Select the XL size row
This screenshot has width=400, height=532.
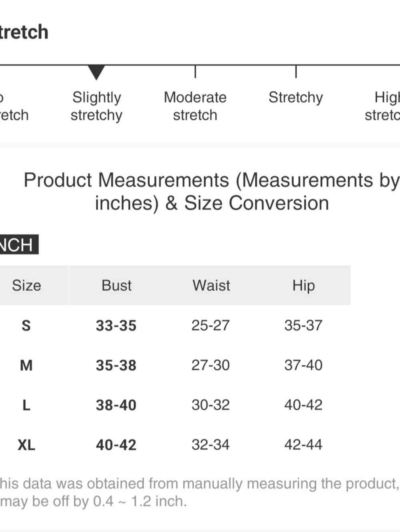point(175,444)
